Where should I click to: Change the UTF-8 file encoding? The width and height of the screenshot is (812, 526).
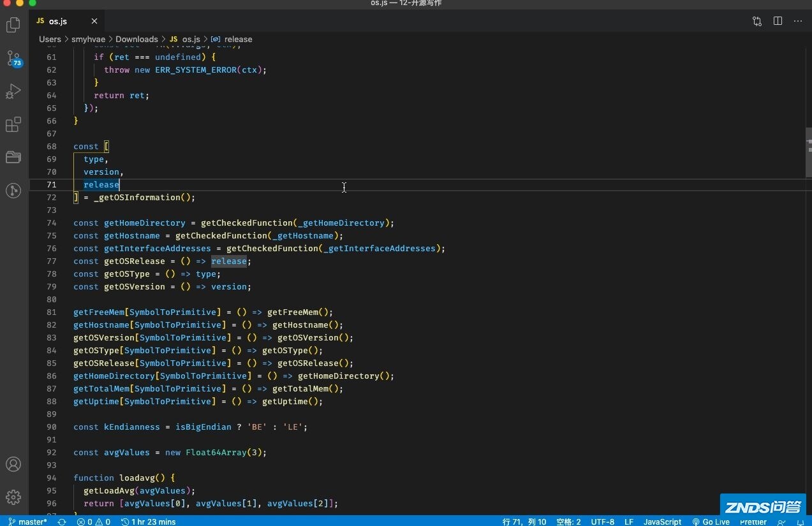(603, 522)
